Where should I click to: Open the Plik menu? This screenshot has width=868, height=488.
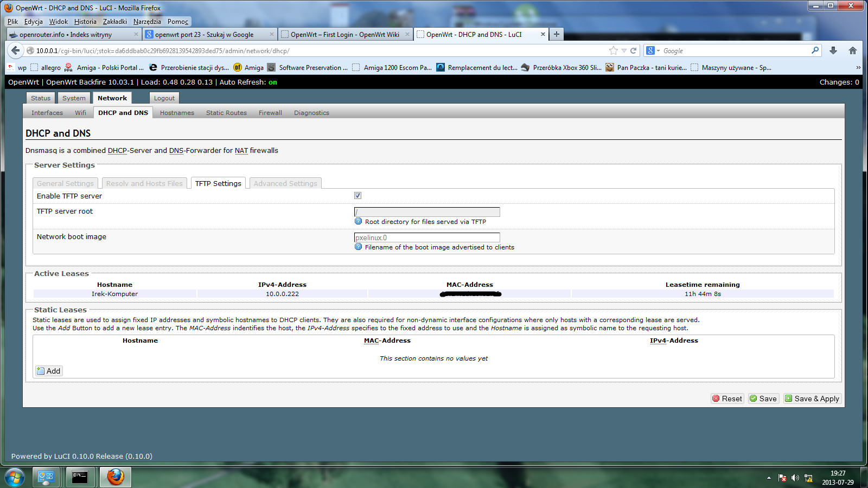(x=12, y=22)
